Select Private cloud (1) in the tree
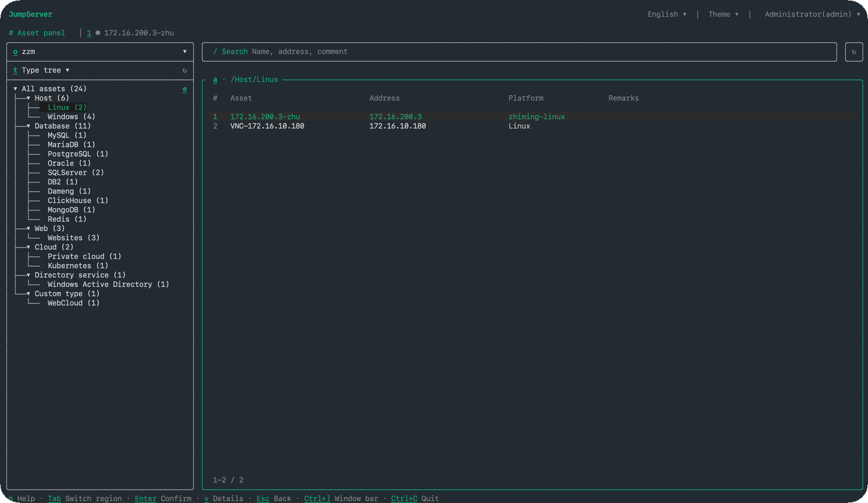868x503 pixels. tap(84, 257)
